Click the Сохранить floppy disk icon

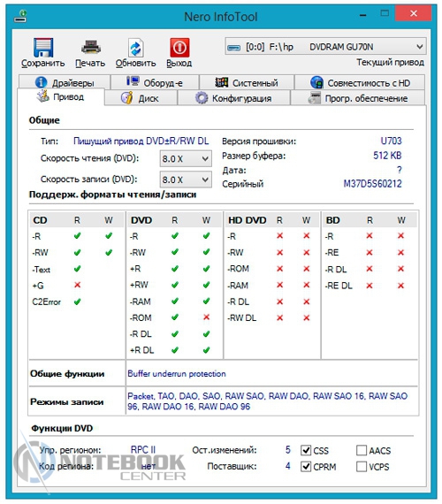click(x=43, y=48)
